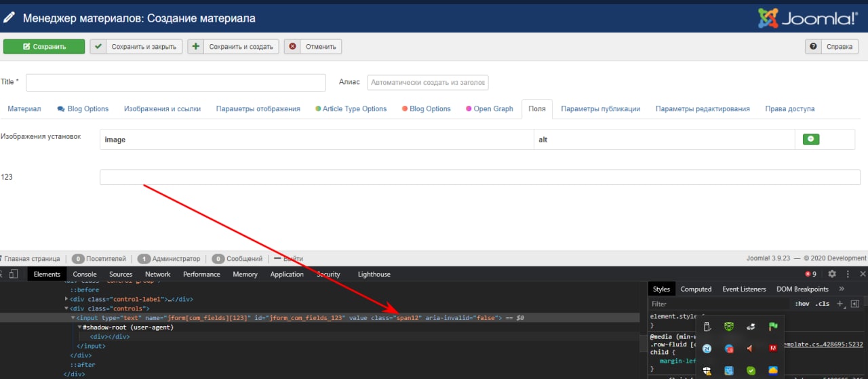Close the DevTools panel
Viewport: 868px width, 379px height.
coord(863,274)
